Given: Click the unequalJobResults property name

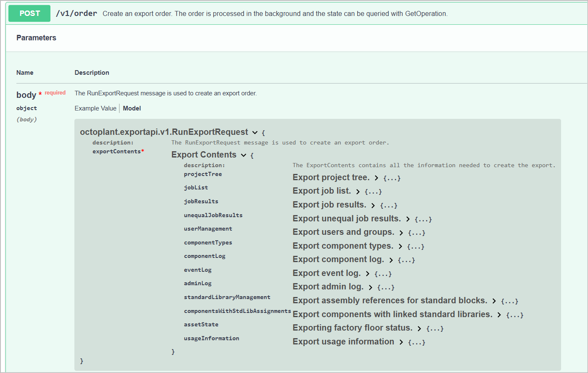Looking at the screenshot, I should pos(214,215).
